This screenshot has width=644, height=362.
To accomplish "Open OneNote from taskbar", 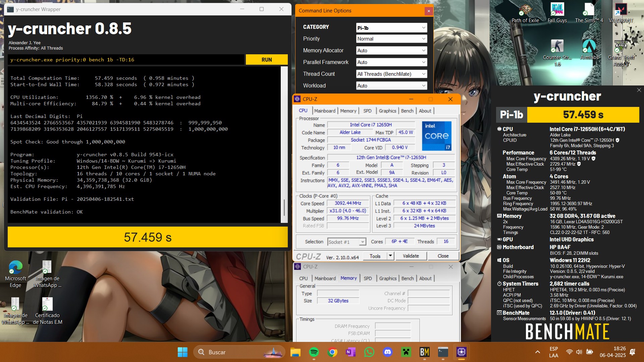I will [351, 352].
